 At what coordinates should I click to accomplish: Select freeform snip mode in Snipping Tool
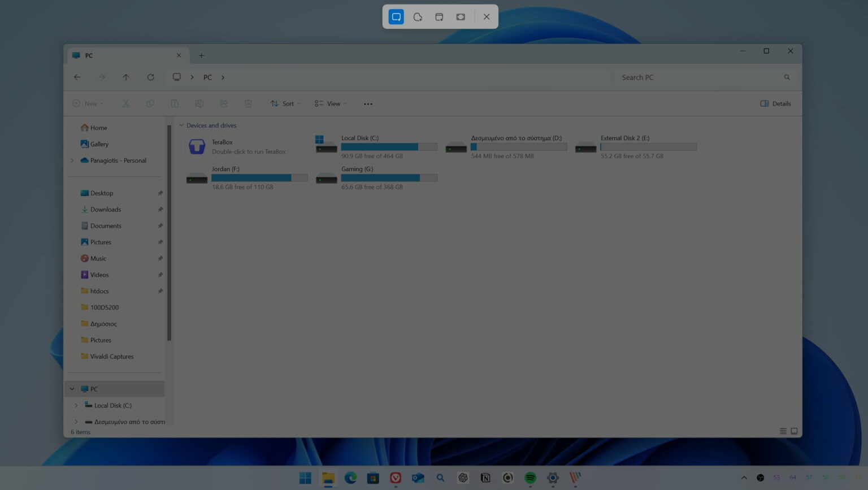(x=417, y=17)
